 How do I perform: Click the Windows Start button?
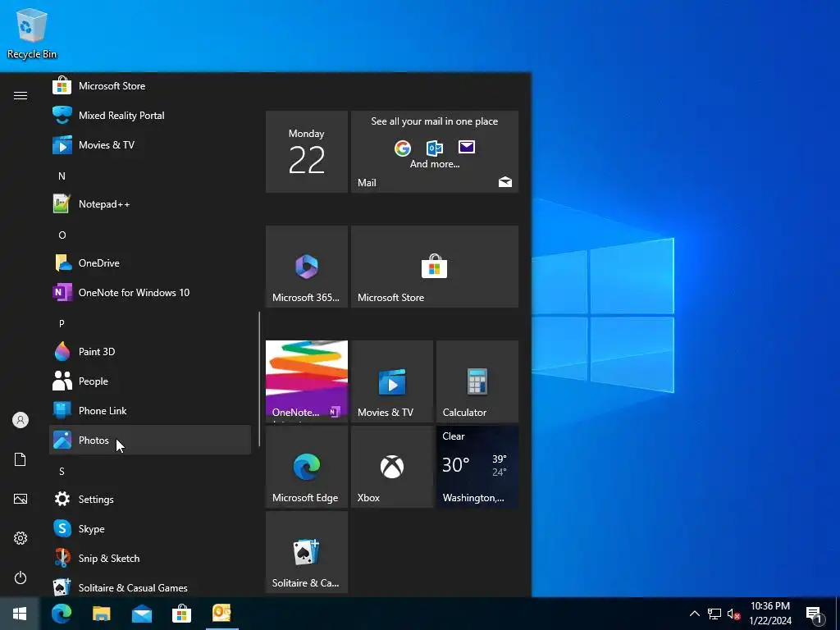(x=20, y=614)
